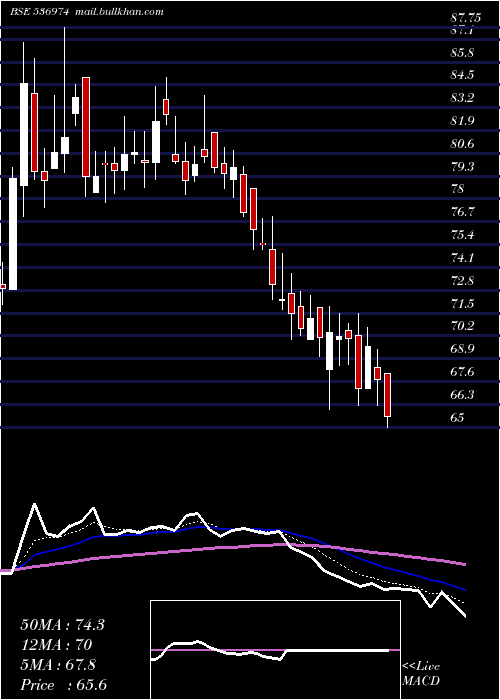Click the 85.8 price axis label
Screen dimensions: 500x700
462,53
